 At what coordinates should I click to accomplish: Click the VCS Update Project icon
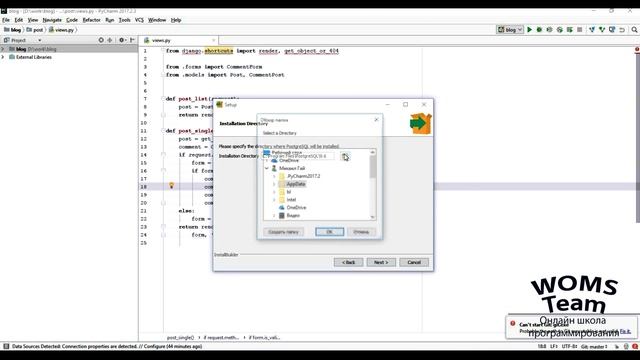click(x=592, y=30)
